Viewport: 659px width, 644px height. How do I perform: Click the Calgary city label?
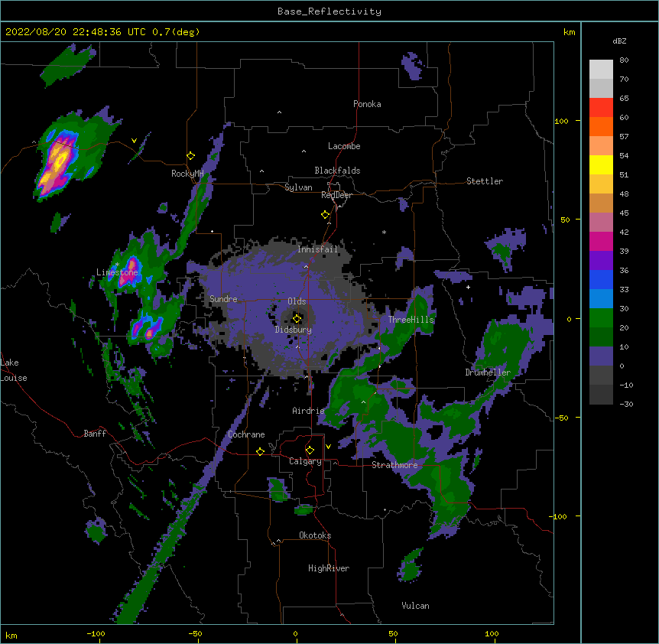(305, 461)
